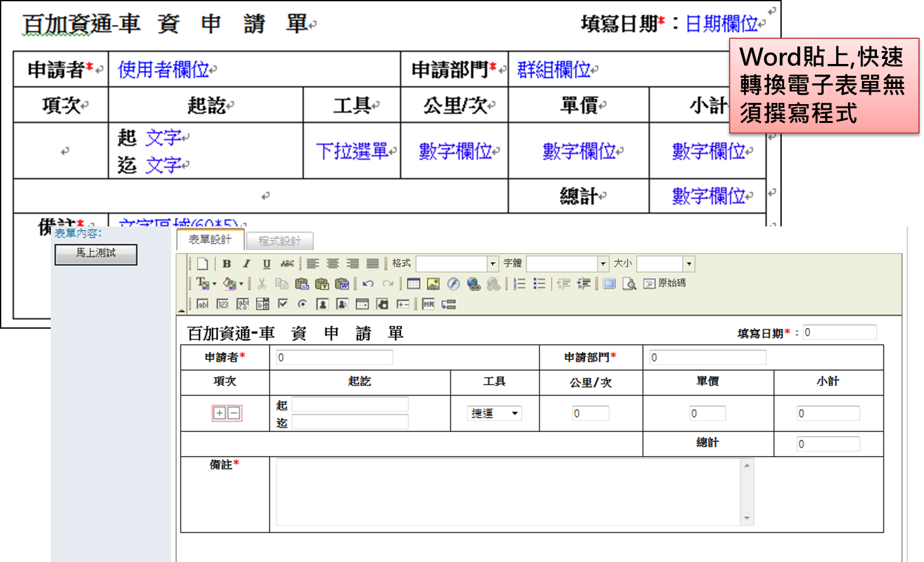
Task: Click the 填寫日期 input field
Action: [839, 332]
